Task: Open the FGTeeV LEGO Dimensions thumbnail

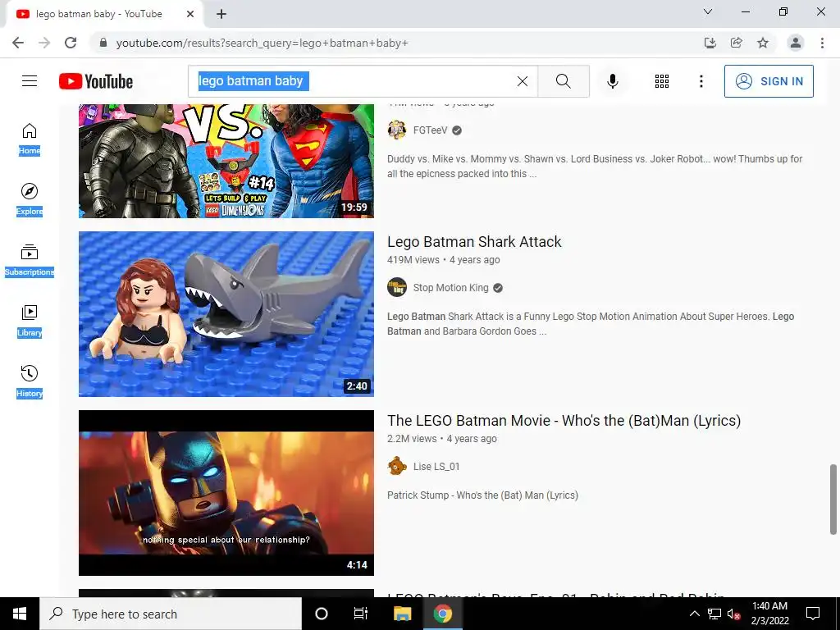Action: 226,160
